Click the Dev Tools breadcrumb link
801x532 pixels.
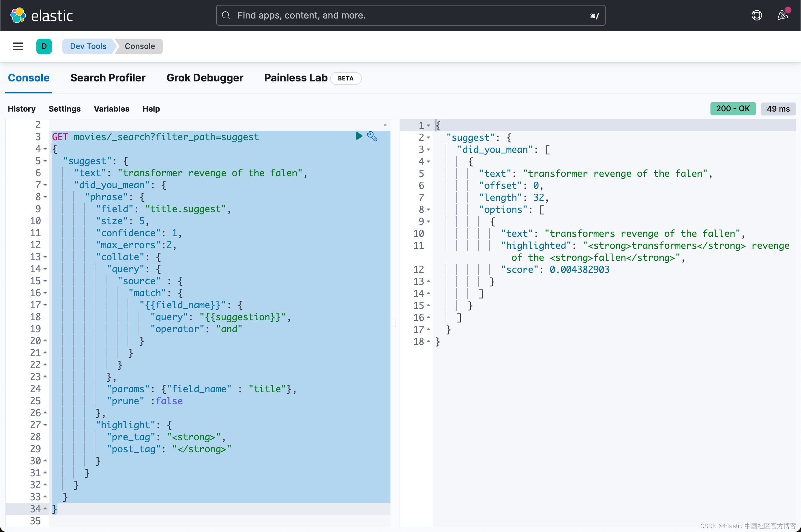pos(88,46)
